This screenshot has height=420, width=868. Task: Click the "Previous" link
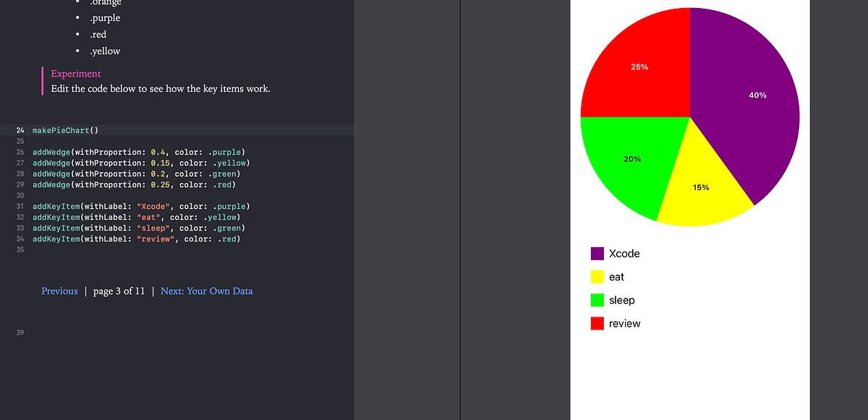(59, 291)
